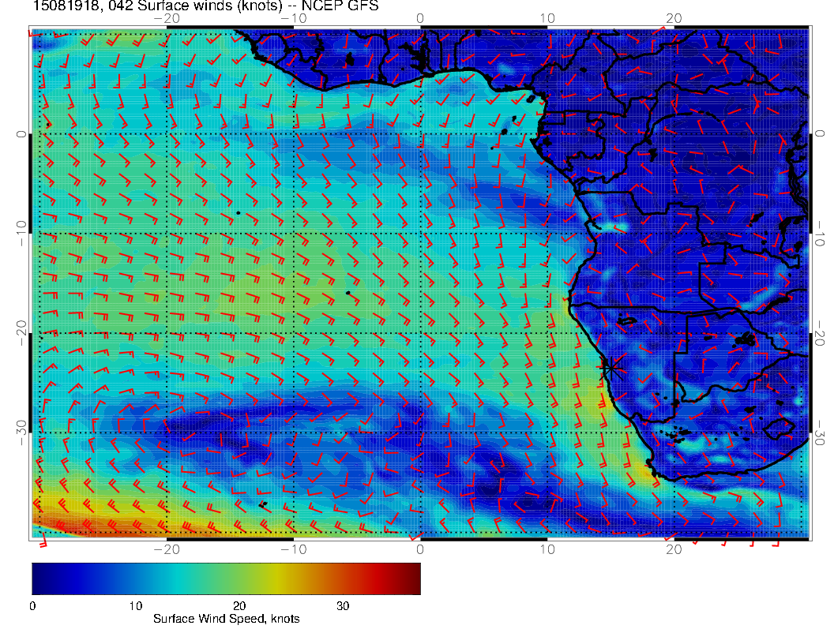Click the St Helena island dot in the mid-Atlantic
Viewport: 834px width, 644px height.
pyautogui.click(x=347, y=293)
